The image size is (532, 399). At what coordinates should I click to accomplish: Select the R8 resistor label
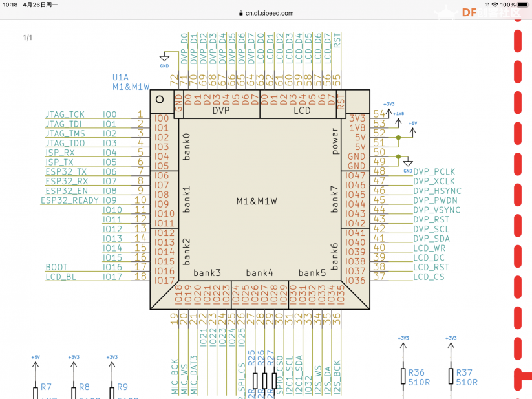point(84,387)
